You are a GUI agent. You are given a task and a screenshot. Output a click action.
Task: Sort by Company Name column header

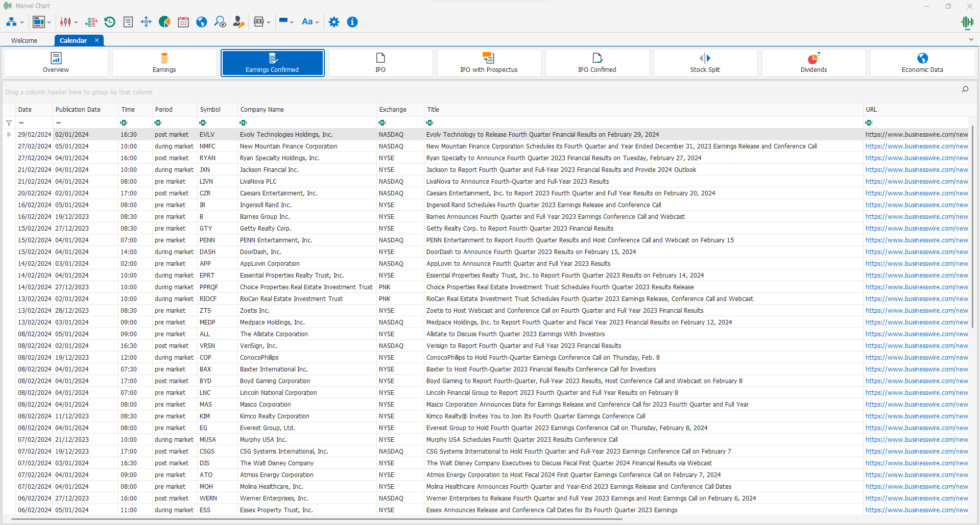[x=307, y=110]
